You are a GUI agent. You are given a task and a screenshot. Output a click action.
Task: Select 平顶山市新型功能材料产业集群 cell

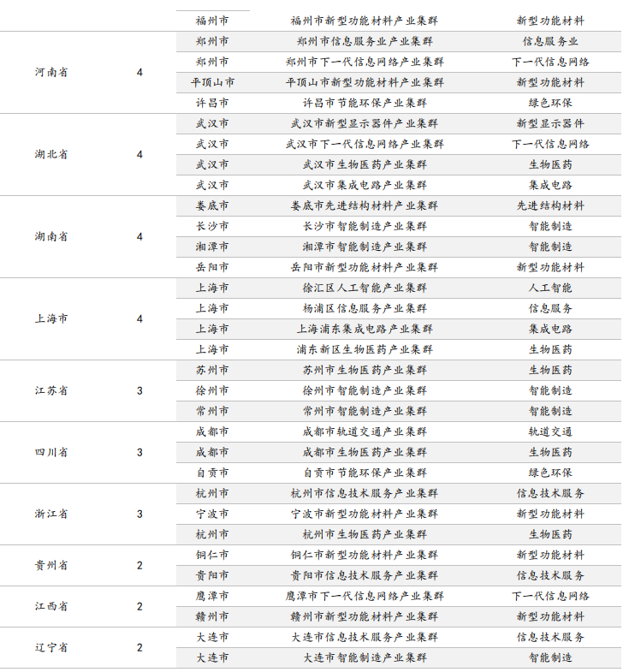coord(365,82)
